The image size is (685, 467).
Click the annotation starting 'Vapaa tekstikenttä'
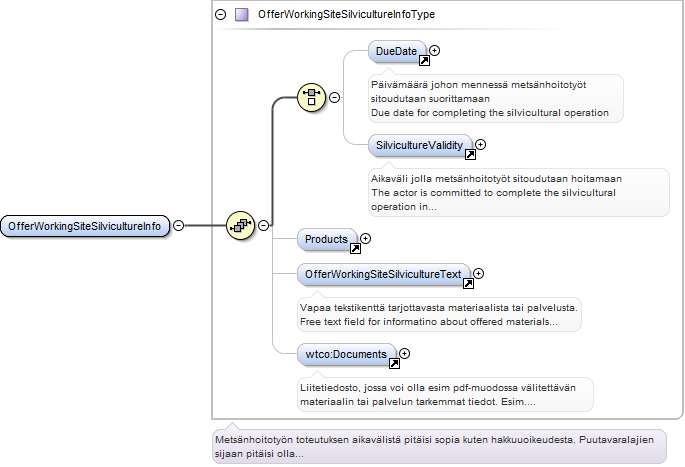coord(439,315)
